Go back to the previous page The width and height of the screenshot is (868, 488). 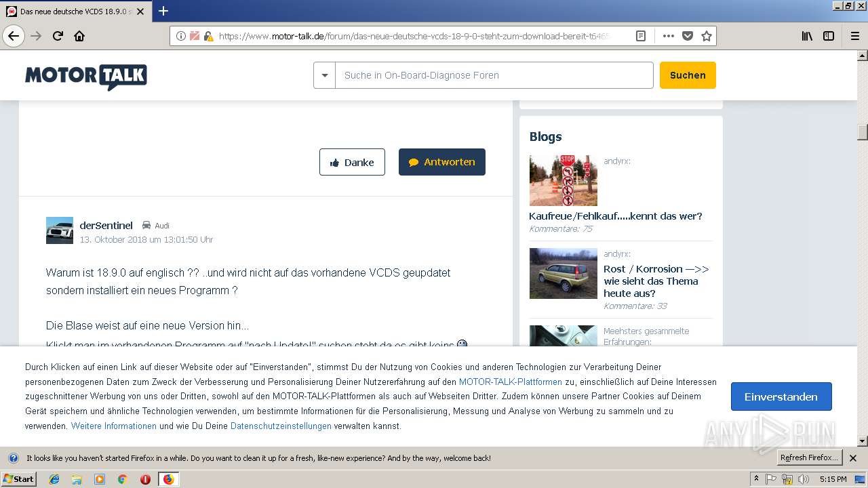tap(14, 36)
